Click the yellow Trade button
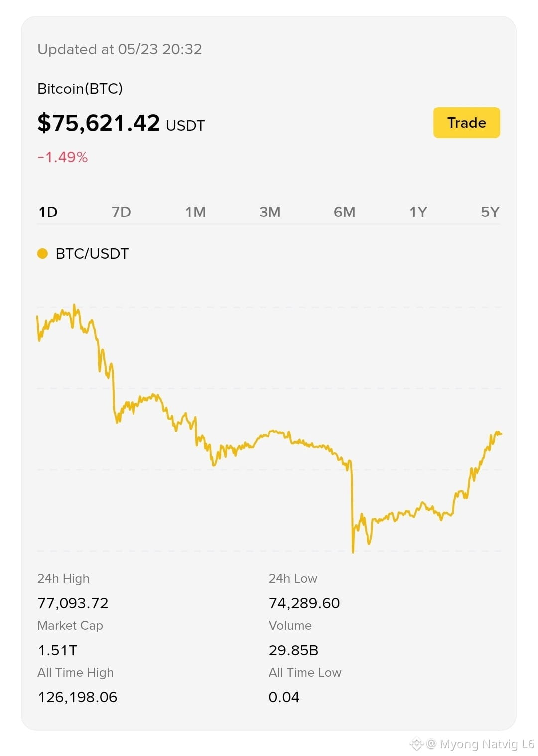The height and width of the screenshot is (756, 538). tap(466, 122)
